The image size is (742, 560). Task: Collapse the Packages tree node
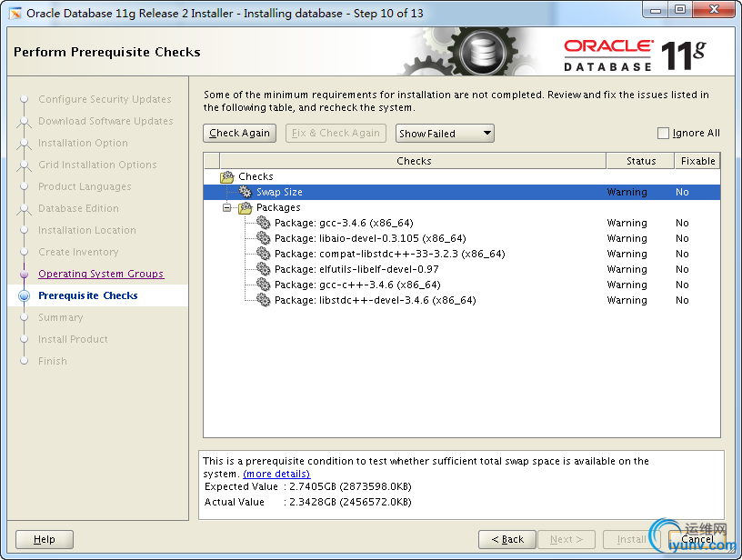coord(227,207)
